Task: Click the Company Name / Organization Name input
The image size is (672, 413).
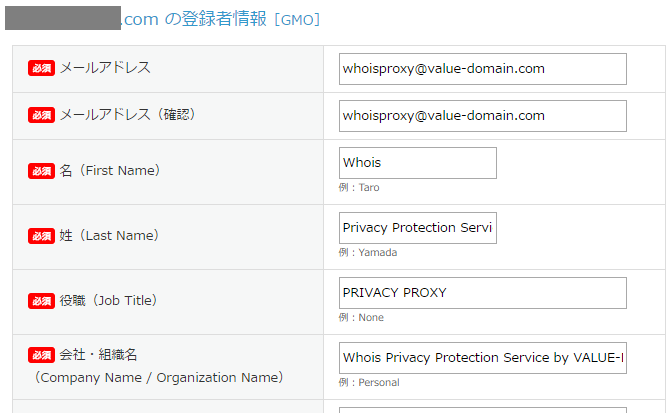Action: pyautogui.click(x=483, y=358)
